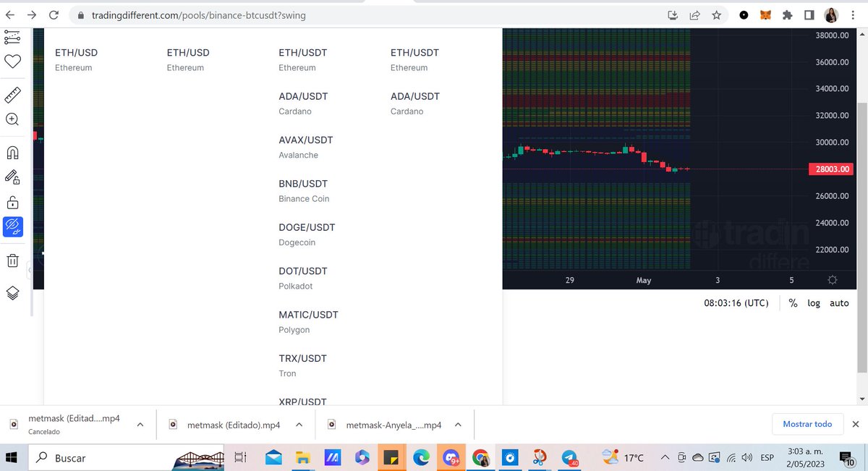Open the Chrome profile avatar
868x471 pixels.
point(831,14)
